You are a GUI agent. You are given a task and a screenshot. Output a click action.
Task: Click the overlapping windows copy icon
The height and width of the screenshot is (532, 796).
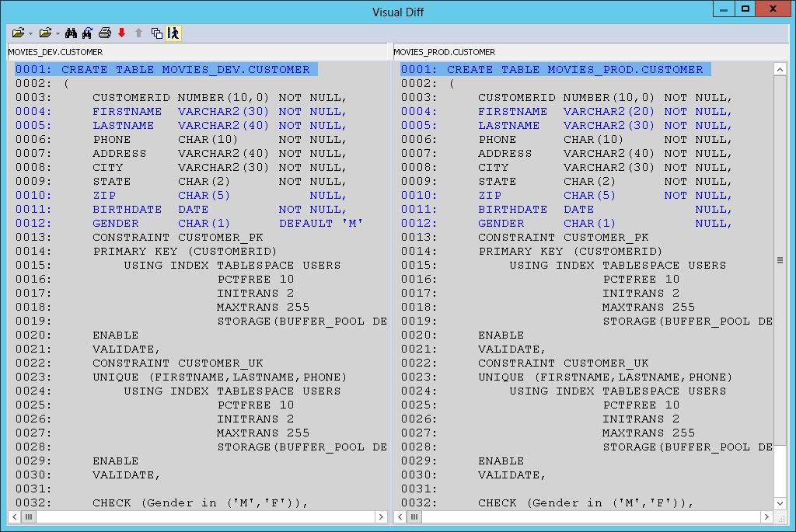pyautogui.click(x=157, y=33)
